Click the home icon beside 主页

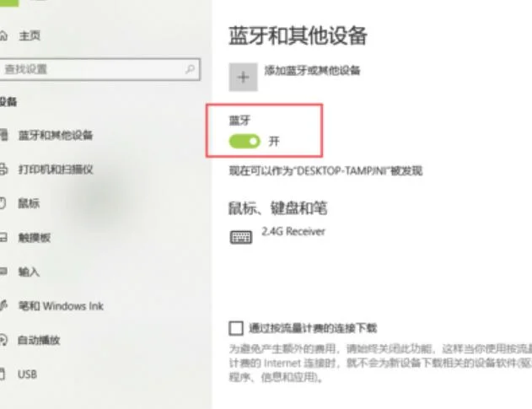click(3, 35)
